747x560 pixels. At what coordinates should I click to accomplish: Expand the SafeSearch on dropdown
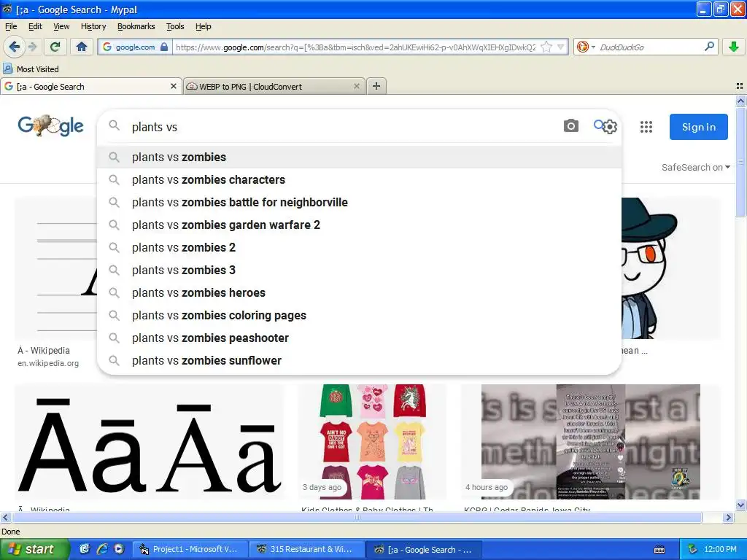695,167
